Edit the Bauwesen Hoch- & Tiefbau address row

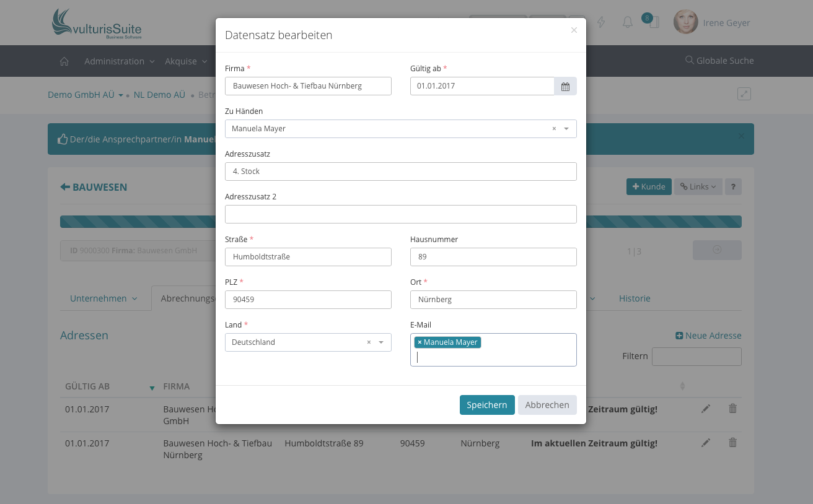click(x=706, y=443)
